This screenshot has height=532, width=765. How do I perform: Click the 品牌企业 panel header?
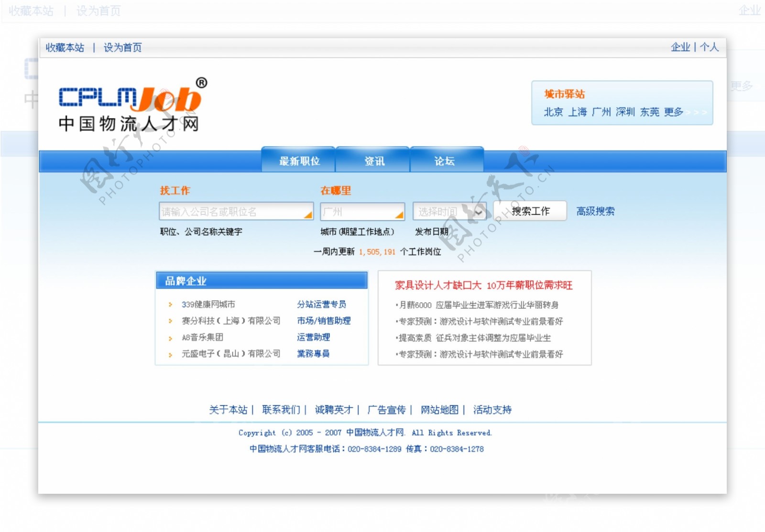point(262,281)
